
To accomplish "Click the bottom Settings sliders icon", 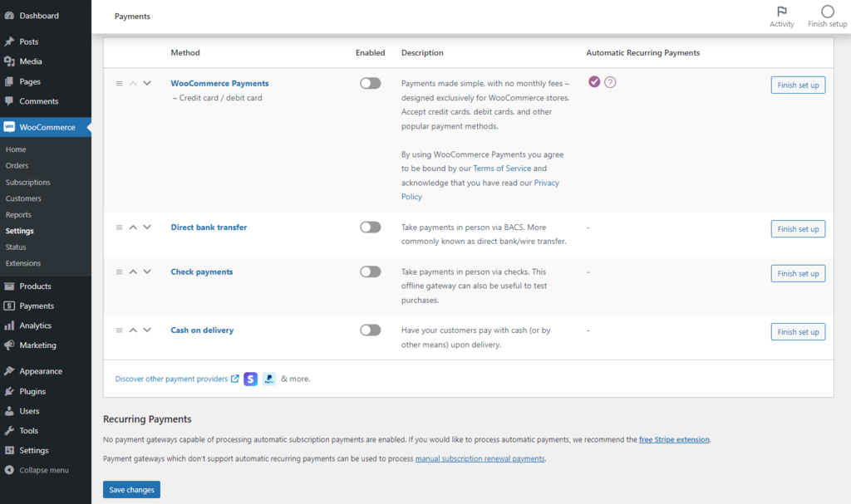I will coord(9,450).
